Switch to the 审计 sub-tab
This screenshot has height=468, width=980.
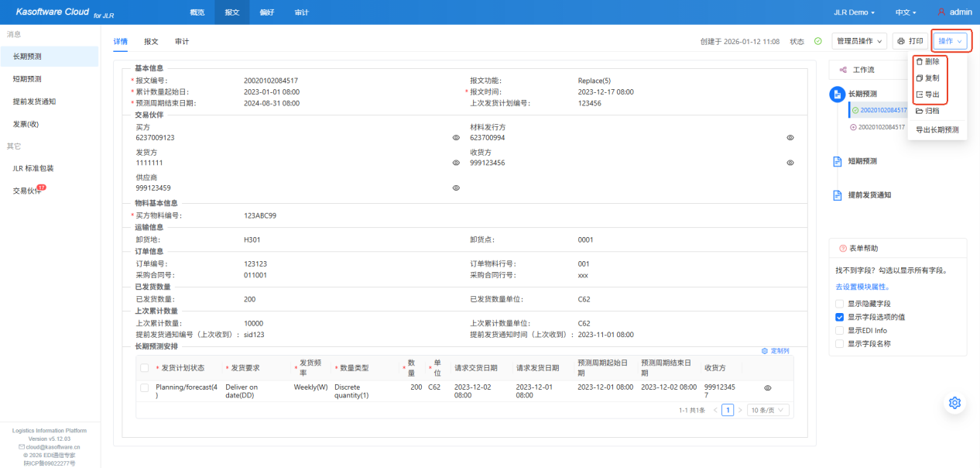click(182, 42)
